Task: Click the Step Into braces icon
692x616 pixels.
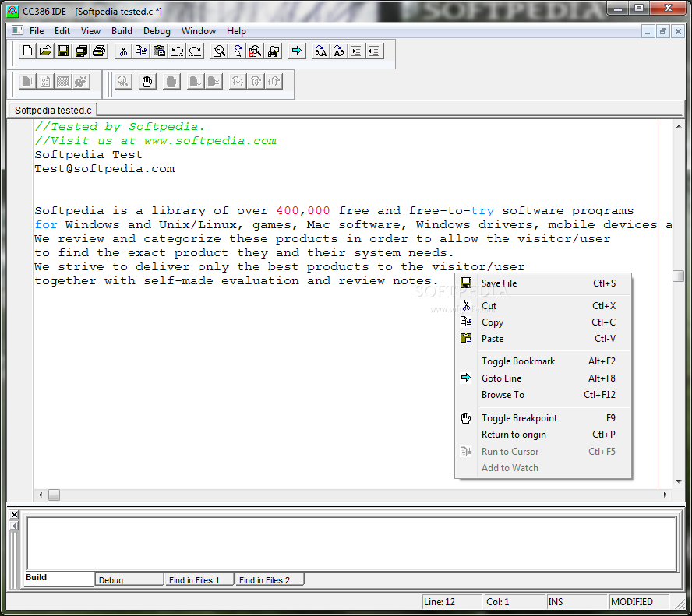Action: [238, 82]
